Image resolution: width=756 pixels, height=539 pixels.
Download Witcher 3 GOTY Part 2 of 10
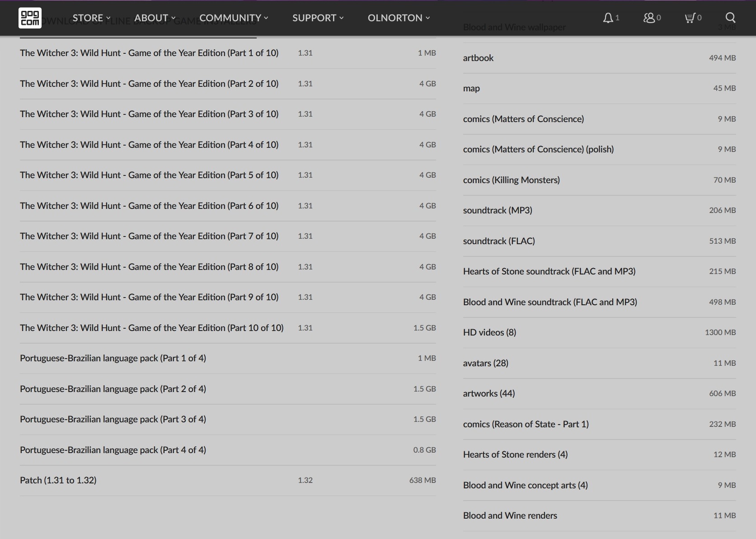(x=228, y=84)
